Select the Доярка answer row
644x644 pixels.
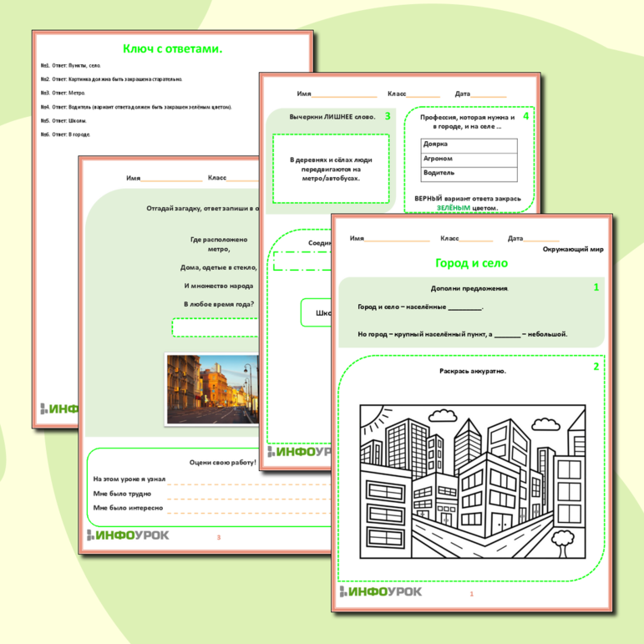[469, 144]
